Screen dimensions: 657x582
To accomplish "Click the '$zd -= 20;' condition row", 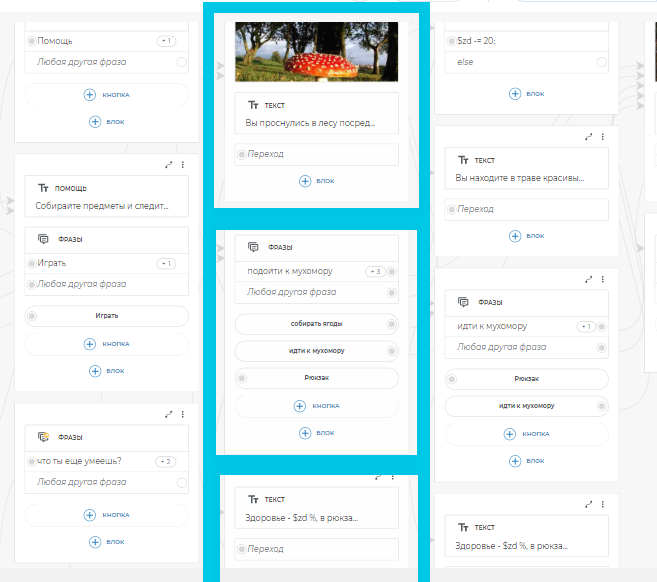I will (x=527, y=41).
